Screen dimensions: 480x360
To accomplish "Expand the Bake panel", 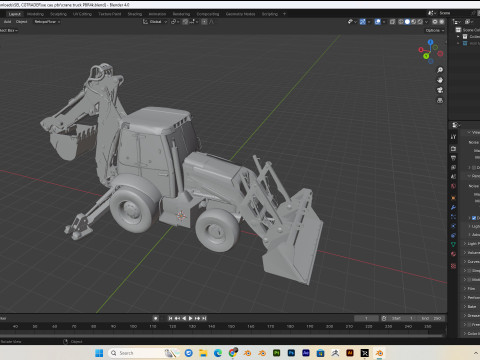I will pyautogui.click(x=471, y=306).
